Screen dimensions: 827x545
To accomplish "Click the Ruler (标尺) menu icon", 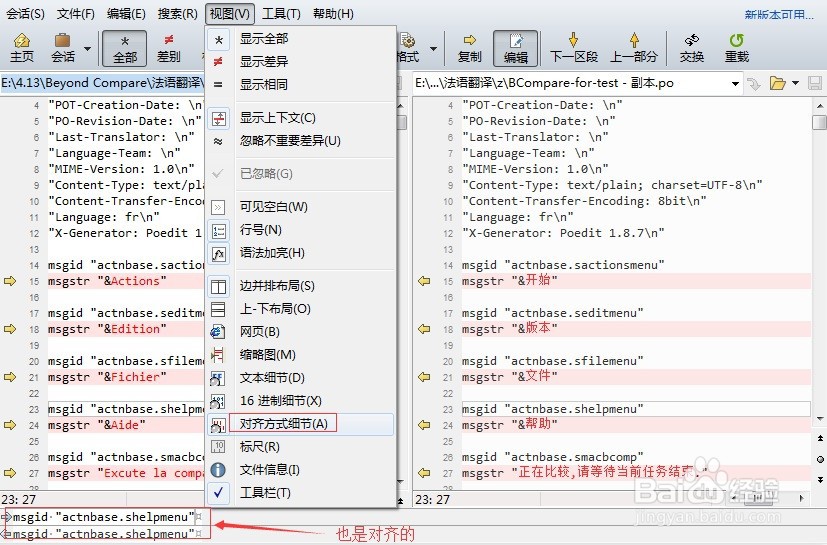I will point(218,447).
